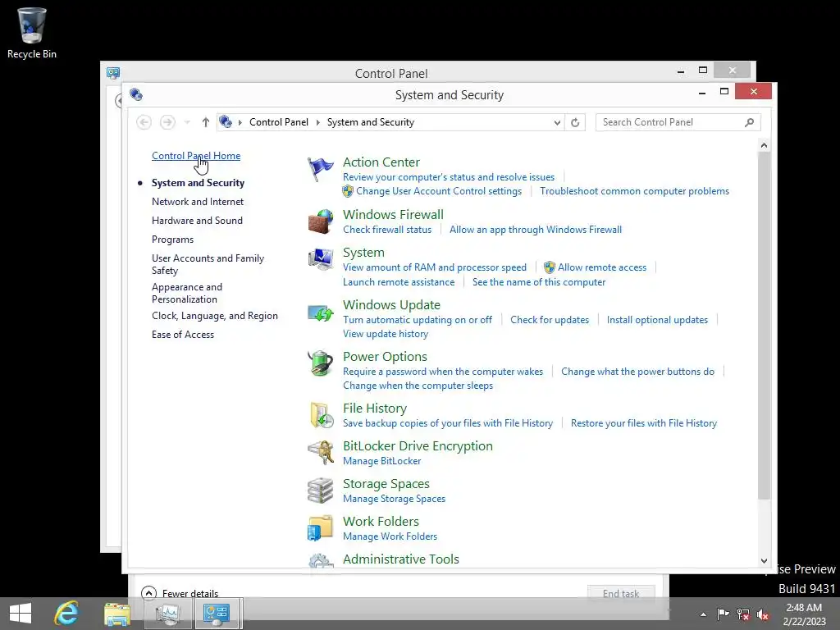Click the Administrative Tools gear icon
840x630 pixels.
pos(321,561)
